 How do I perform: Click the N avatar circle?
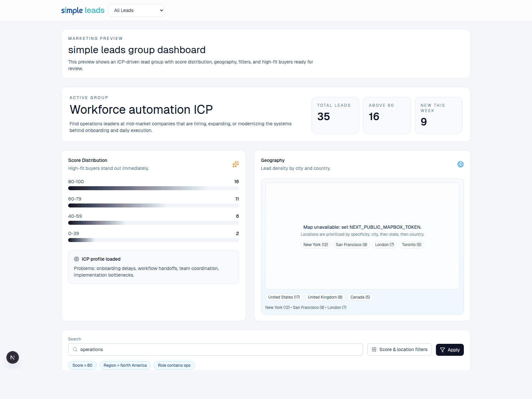pos(13,357)
